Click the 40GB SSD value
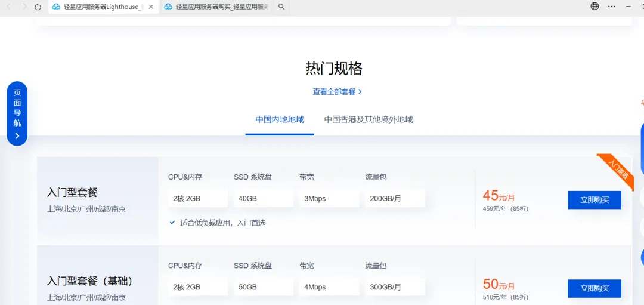644x305 pixels. [264, 199]
